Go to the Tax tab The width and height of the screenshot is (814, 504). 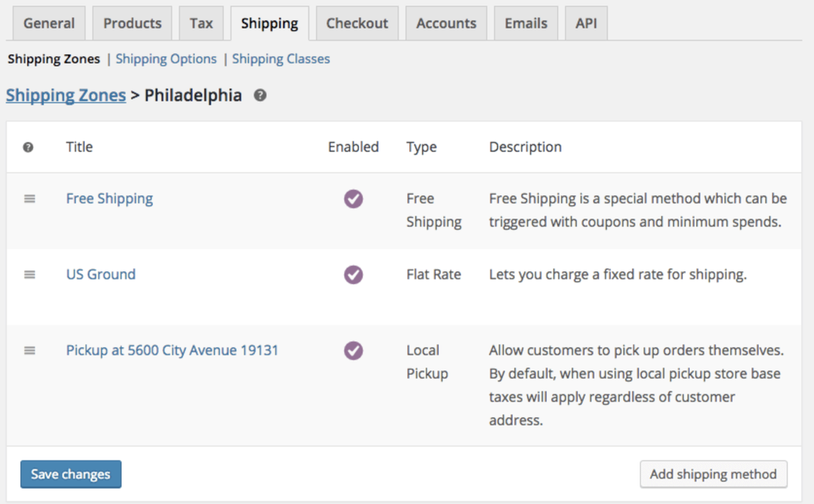[x=201, y=23]
